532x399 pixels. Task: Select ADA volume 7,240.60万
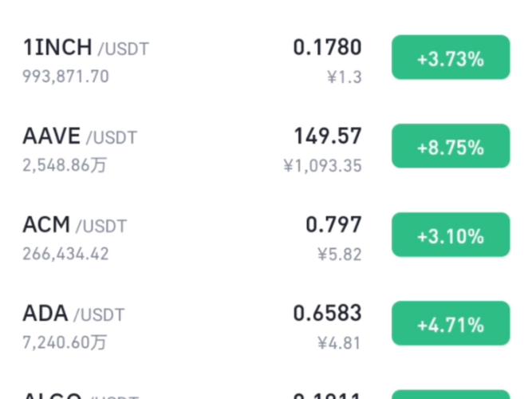[x=65, y=343]
